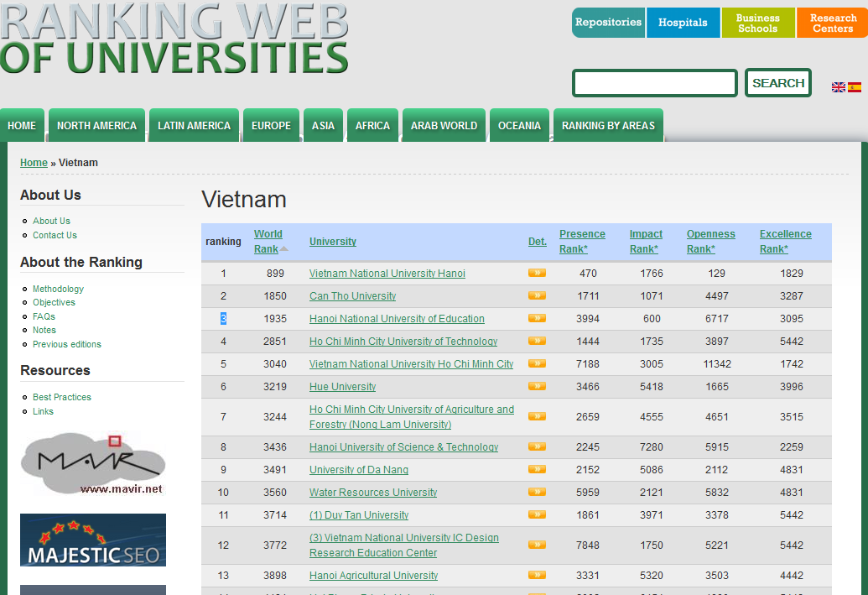Open Vietnam National University Ho Chi Minh City link
The height and width of the screenshot is (595, 868).
click(411, 364)
